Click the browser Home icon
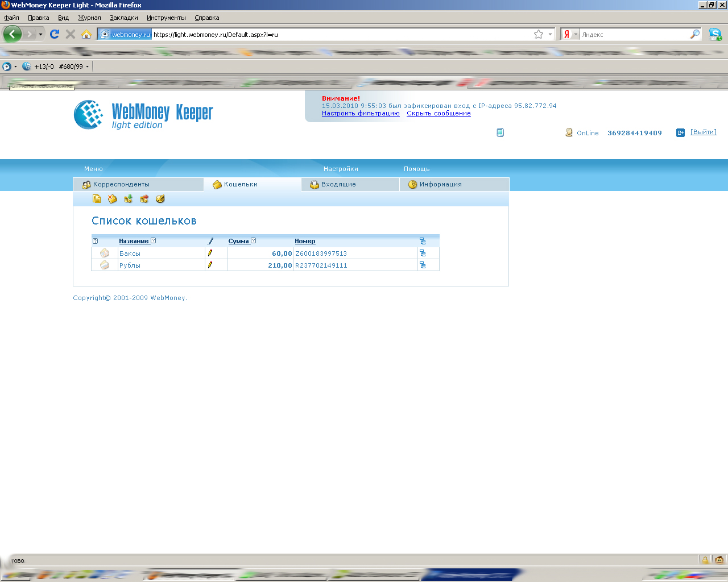 (x=86, y=34)
